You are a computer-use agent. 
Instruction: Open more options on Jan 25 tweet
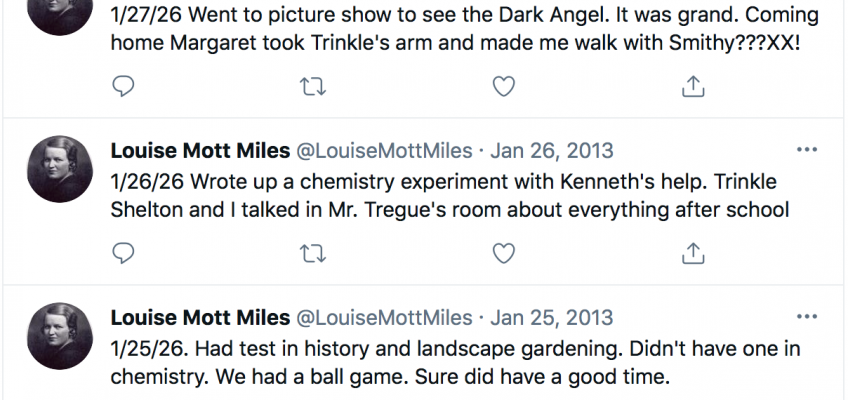806,317
